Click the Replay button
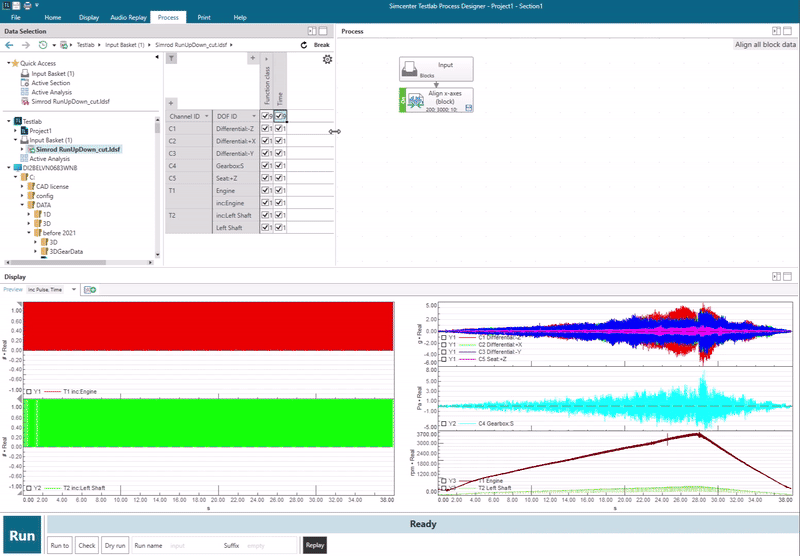Screen dimensions: 800x556 pos(315,545)
